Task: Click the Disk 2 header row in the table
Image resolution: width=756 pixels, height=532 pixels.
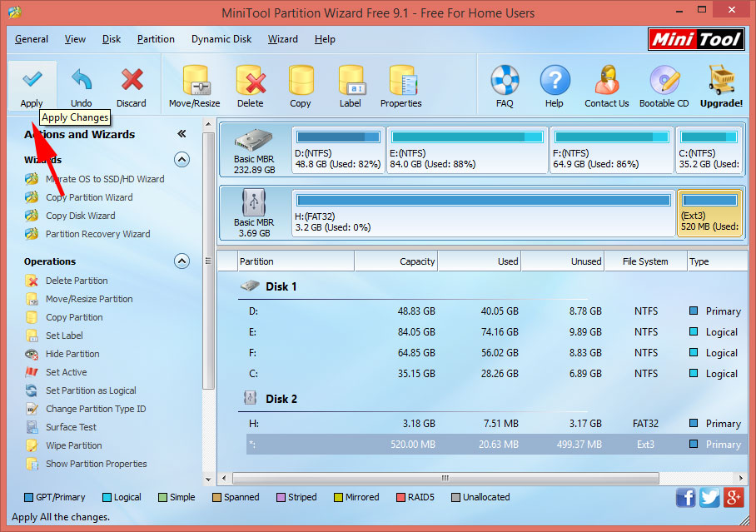Action: coord(281,399)
